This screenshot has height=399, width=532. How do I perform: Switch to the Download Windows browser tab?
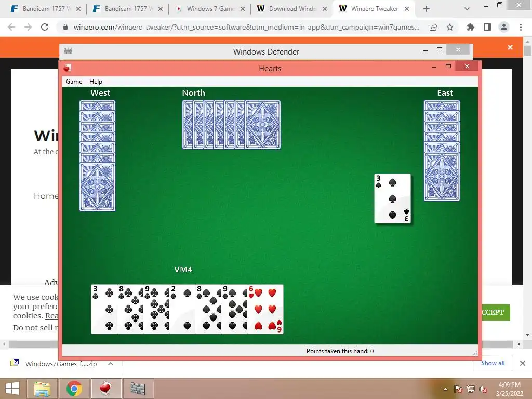[292, 9]
